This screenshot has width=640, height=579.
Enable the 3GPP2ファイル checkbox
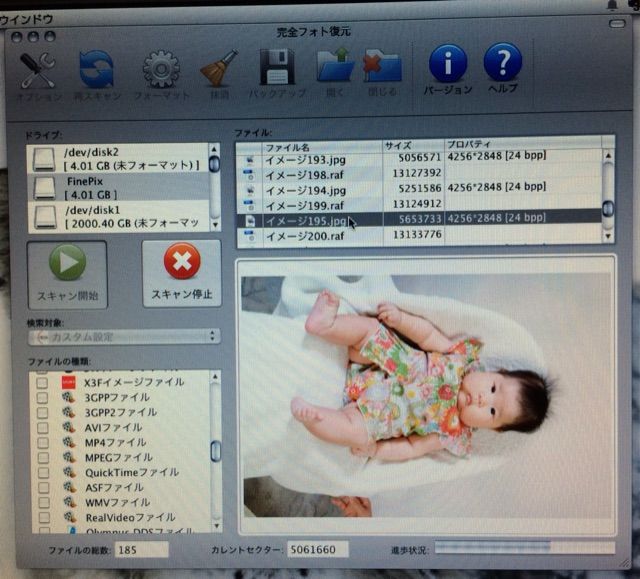(42, 413)
